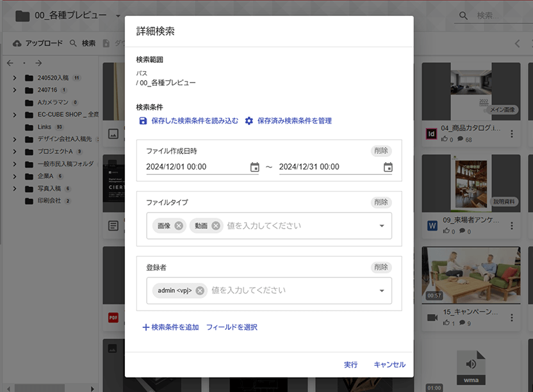Click the previous page chevron at top right
Screen dimensions: 533x392
pos(517,43)
